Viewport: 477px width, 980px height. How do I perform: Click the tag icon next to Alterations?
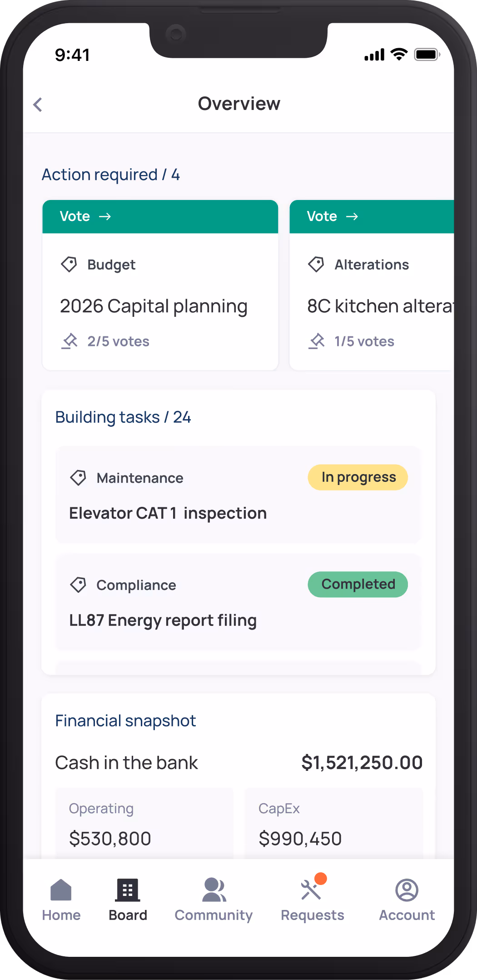tap(316, 264)
